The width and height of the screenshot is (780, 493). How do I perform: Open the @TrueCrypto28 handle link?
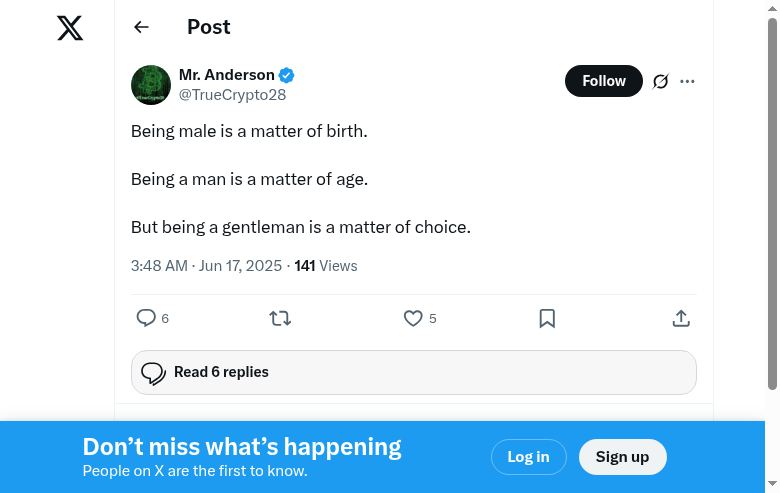(232, 95)
